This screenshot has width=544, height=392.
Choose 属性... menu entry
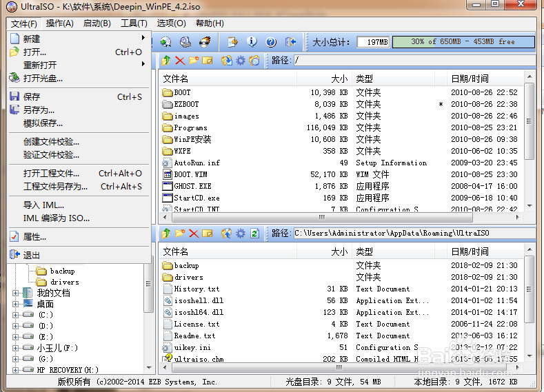tap(79, 237)
